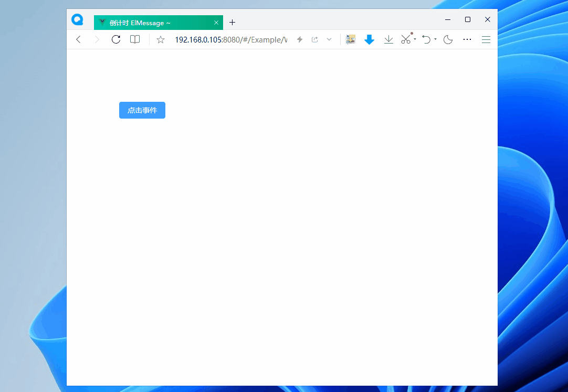Select the 倒计时 ElMessage tab
Image resolution: width=568 pixels, height=392 pixels.
click(x=159, y=23)
